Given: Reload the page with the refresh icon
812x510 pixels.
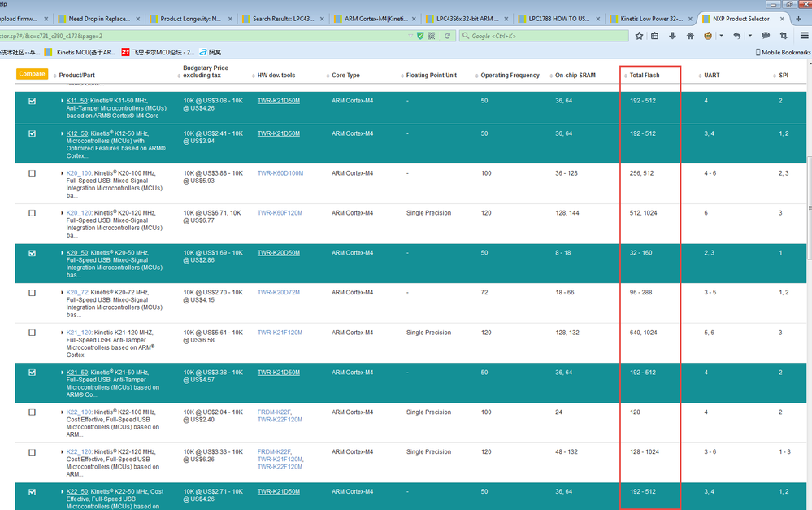Looking at the screenshot, I should (447, 36).
